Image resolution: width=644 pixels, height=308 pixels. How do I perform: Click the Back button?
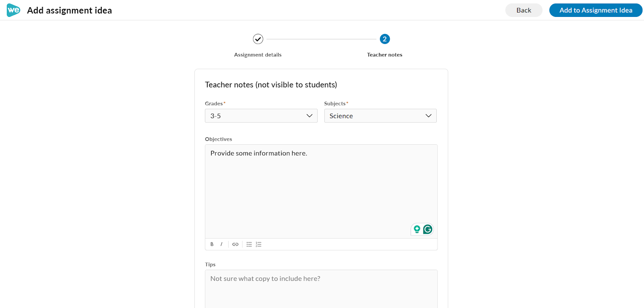point(524,10)
